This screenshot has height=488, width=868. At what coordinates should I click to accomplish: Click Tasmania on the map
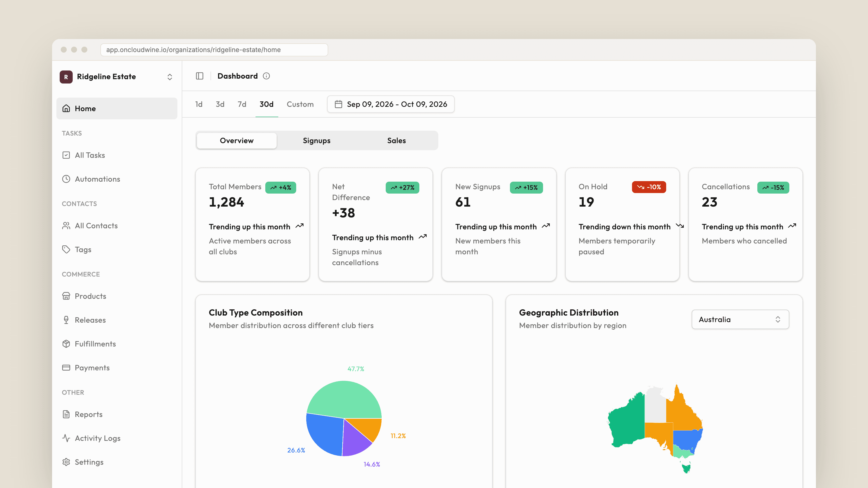click(x=686, y=468)
